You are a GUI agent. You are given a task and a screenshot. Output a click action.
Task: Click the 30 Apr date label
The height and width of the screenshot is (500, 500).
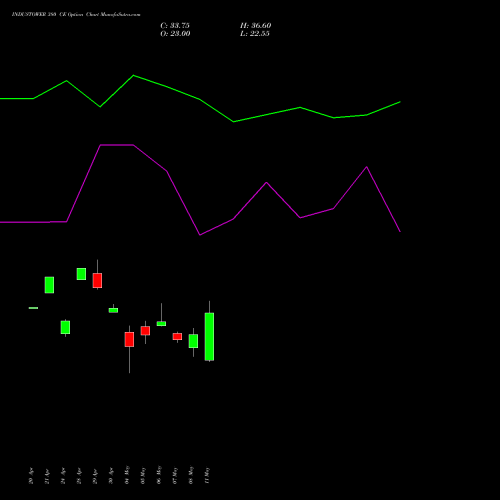111,476
